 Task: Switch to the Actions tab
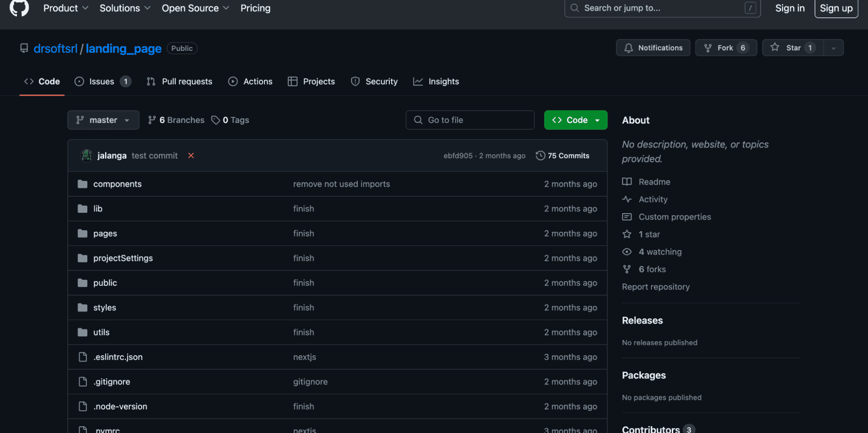click(251, 81)
